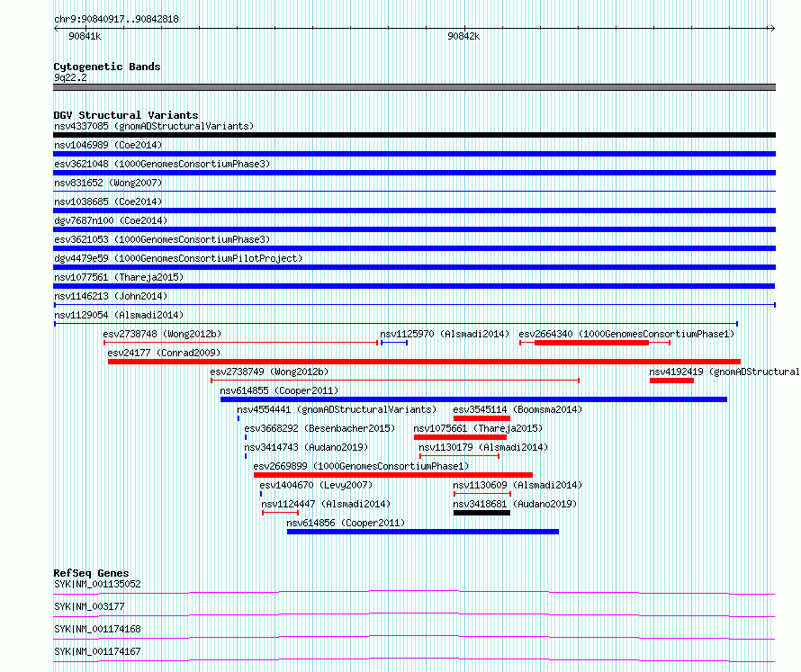Click the red esv24177 variant bar
This screenshot has height=672, width=801.
(425, 362)
